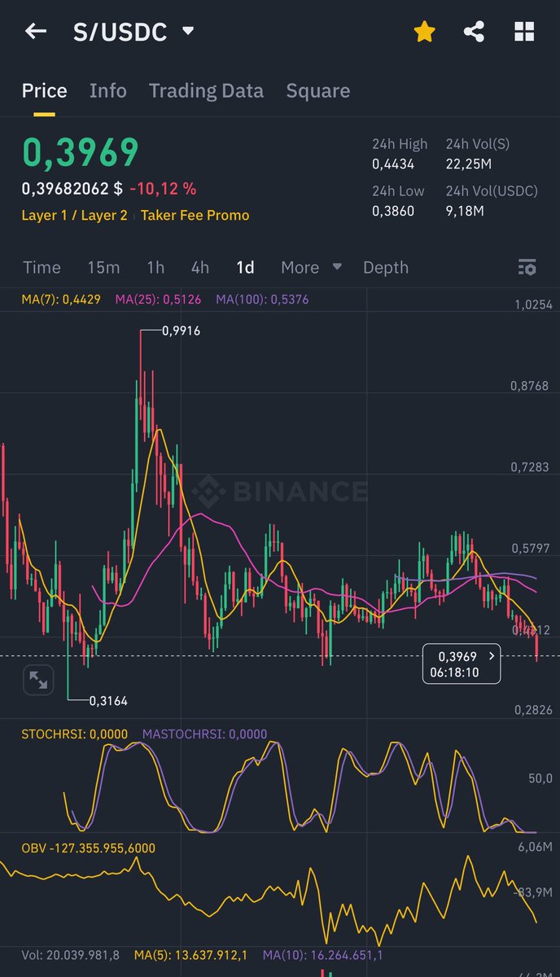The width and height of the screenshot is (560, 977).
Task: Tap the OBV -127.355.955,6000 label
Action: point(88,848)
